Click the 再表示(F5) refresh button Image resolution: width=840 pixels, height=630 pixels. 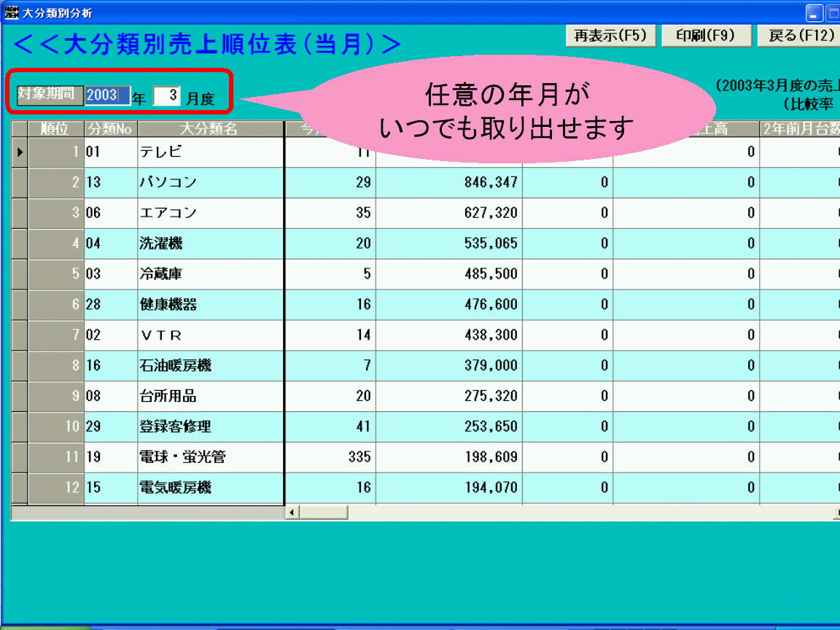(x=610, y=36)
